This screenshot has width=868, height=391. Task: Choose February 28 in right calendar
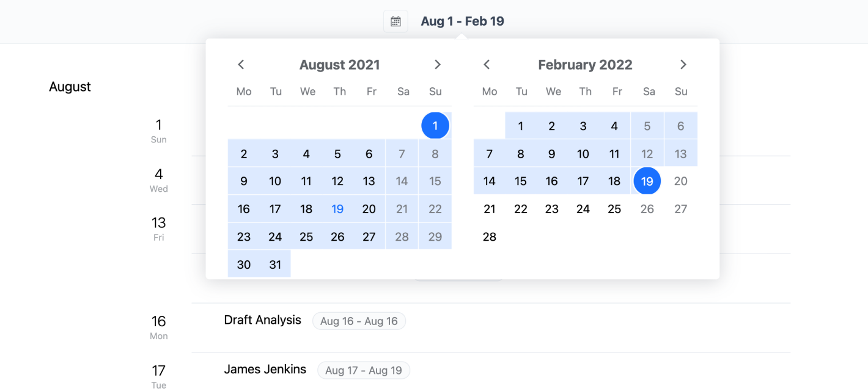click(x=490, y=237)
